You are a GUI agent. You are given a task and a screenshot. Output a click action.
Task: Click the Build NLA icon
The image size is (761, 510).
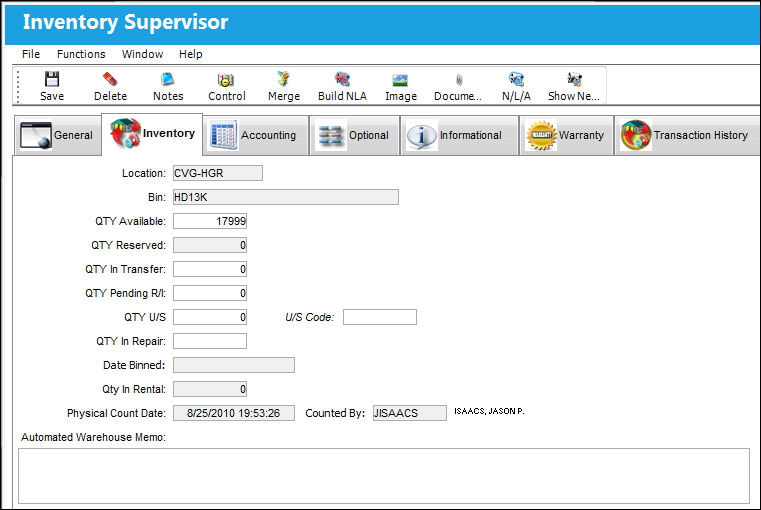[x=342, y=79]
